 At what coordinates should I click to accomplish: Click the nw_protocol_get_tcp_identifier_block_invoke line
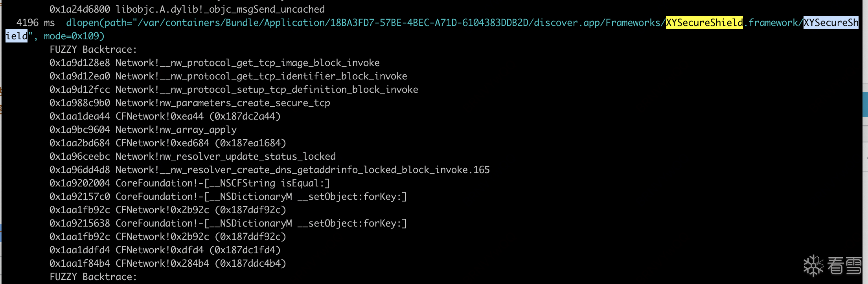[x=228, y=76]
